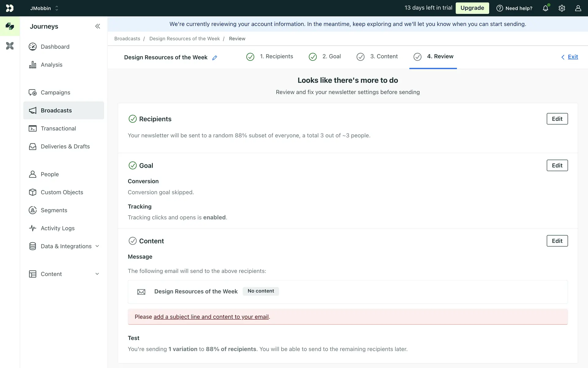
Task: Open the user profile icon
Action: click(x=578, y=8)
